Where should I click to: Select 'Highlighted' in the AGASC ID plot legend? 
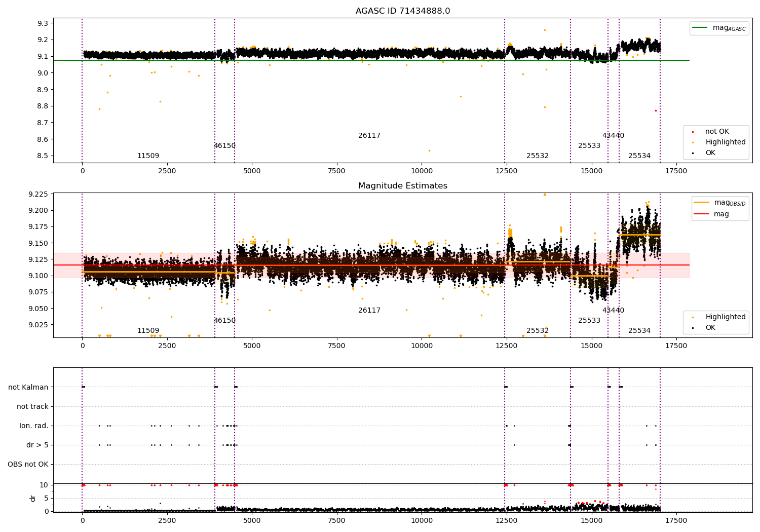coord(725,142)
